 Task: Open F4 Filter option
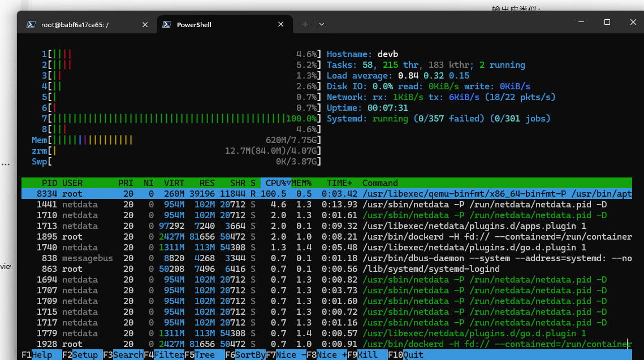click(x=164, y=355)
